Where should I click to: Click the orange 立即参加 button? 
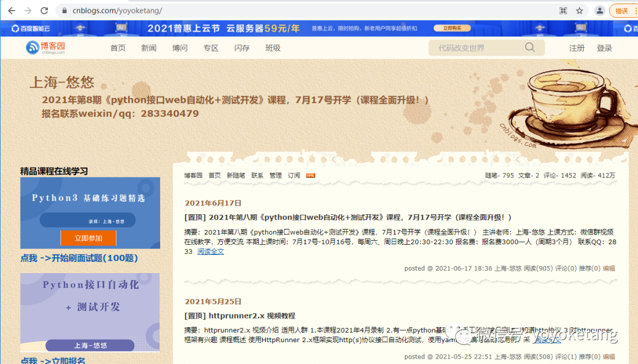pyautogui.click(x=88, y=238)
